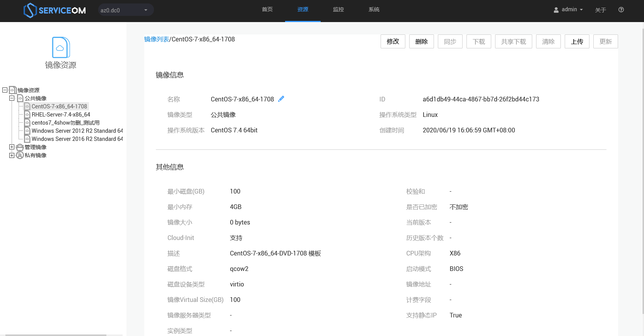This screenshot has height=336, width=644.
Task: Select CentOS-7-x86_64-1708 in the tree
Action: [x=60, y=106]
